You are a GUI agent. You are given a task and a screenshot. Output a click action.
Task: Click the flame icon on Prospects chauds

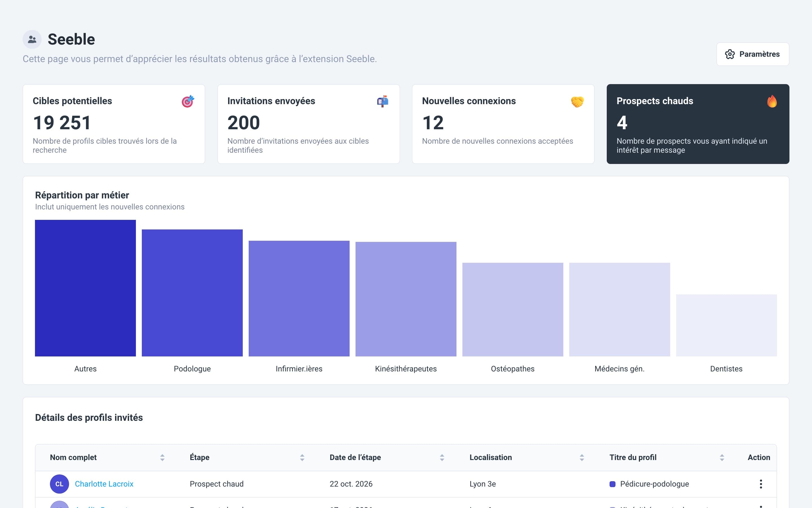pos(772,101)
